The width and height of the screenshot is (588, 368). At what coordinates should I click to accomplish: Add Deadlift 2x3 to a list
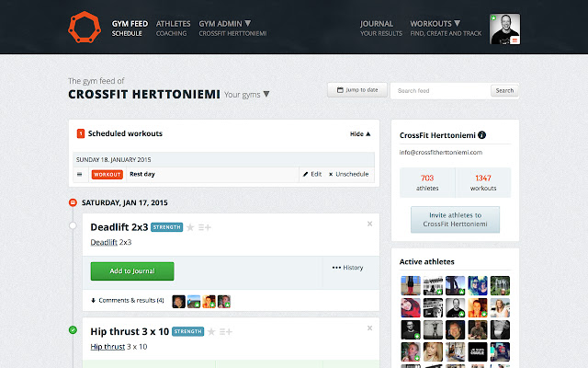pos(205,226)
